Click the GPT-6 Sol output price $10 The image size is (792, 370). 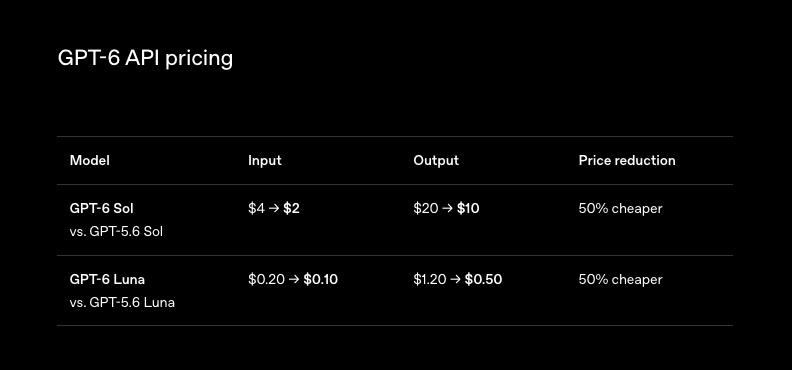tap(468, 208)
